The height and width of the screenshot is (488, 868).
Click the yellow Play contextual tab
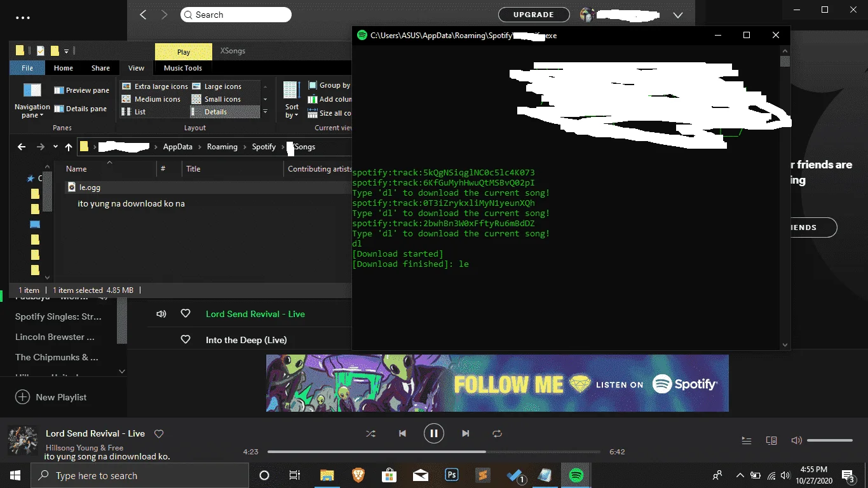184,52
